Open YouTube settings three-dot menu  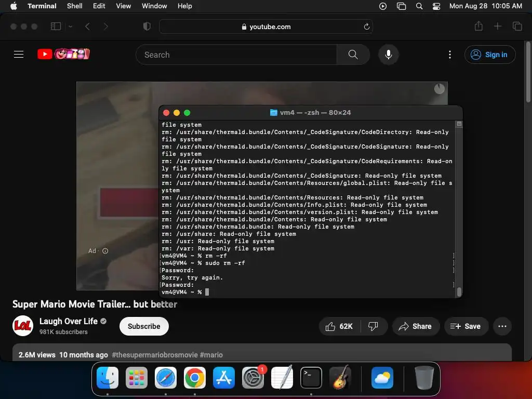pyautogui.click(x=450, y=55)
